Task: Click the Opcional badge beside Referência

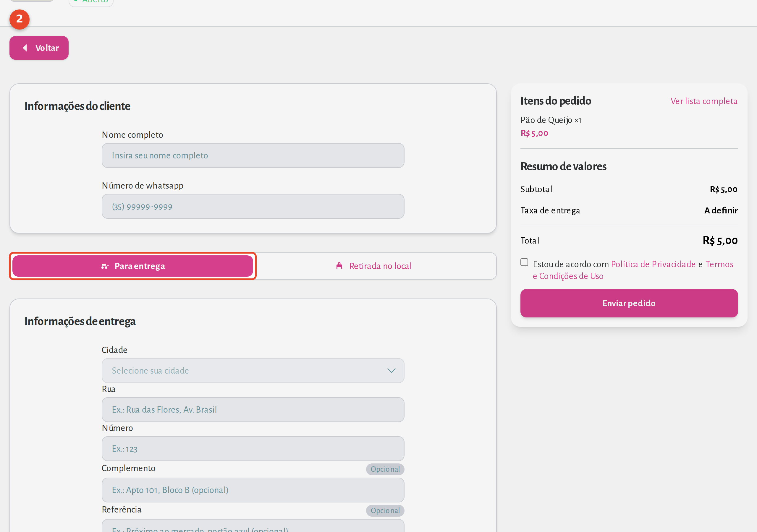Action: (x=385, y=511)
